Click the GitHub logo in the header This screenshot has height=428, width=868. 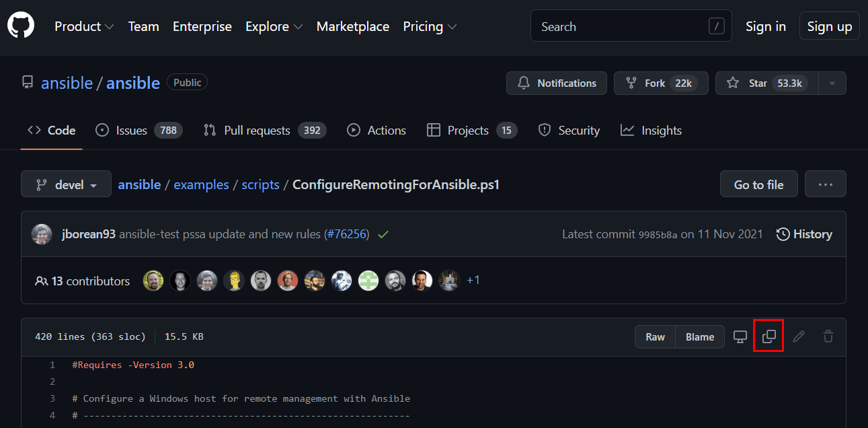[21, 26]
